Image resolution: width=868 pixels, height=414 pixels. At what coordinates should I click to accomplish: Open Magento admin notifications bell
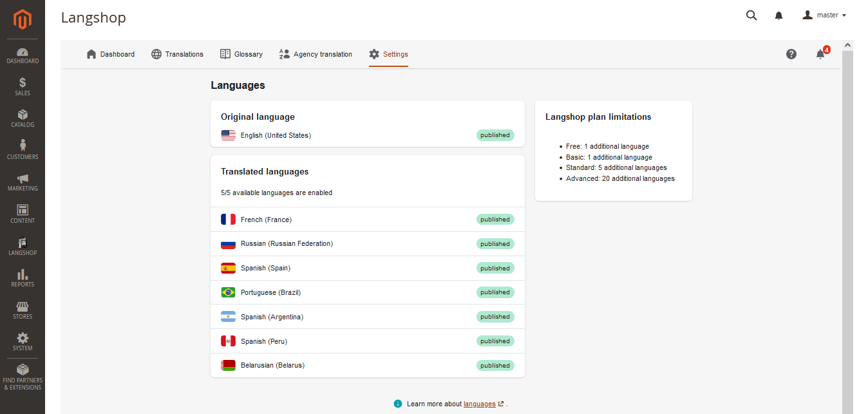coord(778,15)
